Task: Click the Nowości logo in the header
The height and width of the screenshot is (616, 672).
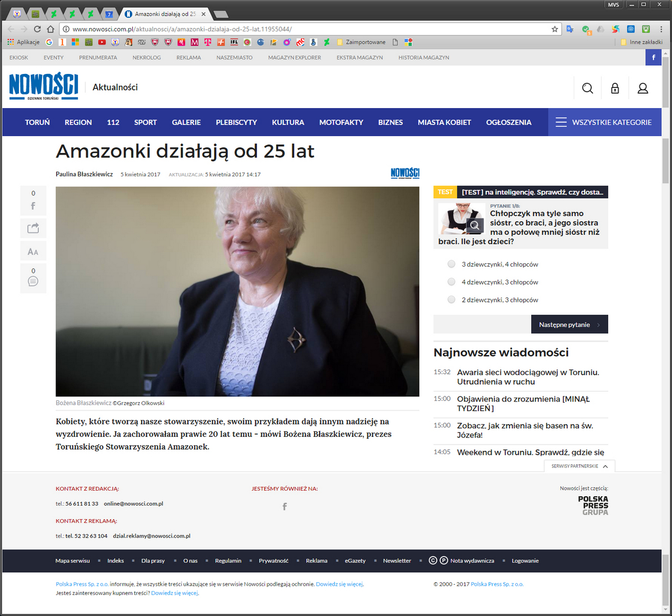Action: [44, 87]
